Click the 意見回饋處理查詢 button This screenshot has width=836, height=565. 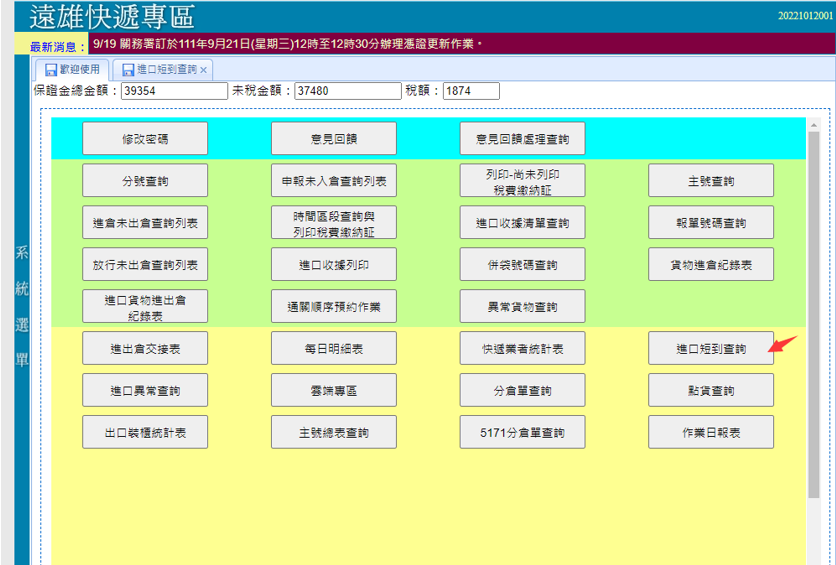[522, 139]
